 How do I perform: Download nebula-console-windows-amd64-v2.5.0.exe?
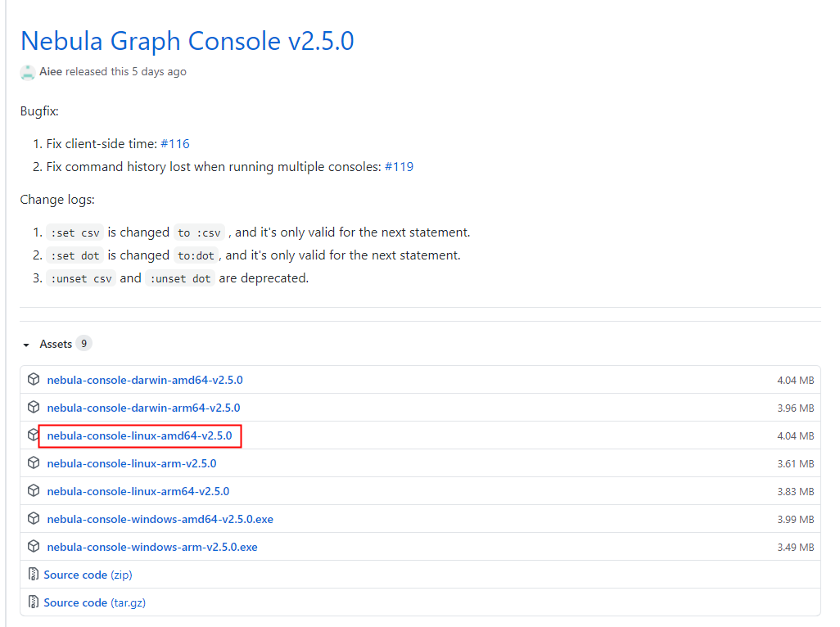coord(160,520)
